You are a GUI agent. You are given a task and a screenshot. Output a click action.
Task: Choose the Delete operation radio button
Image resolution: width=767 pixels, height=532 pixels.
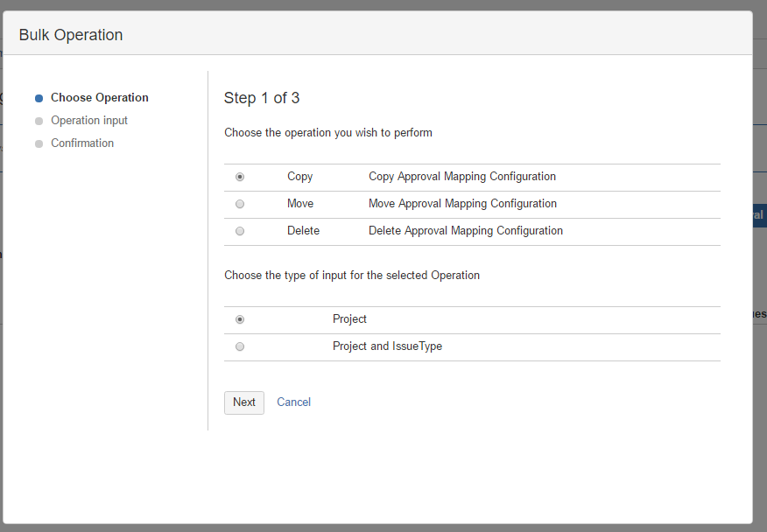coord(240,231)
